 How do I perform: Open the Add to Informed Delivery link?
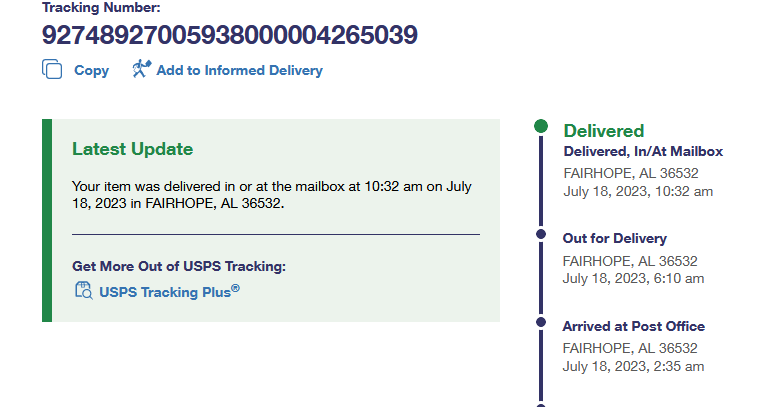[x=239, y=71]
